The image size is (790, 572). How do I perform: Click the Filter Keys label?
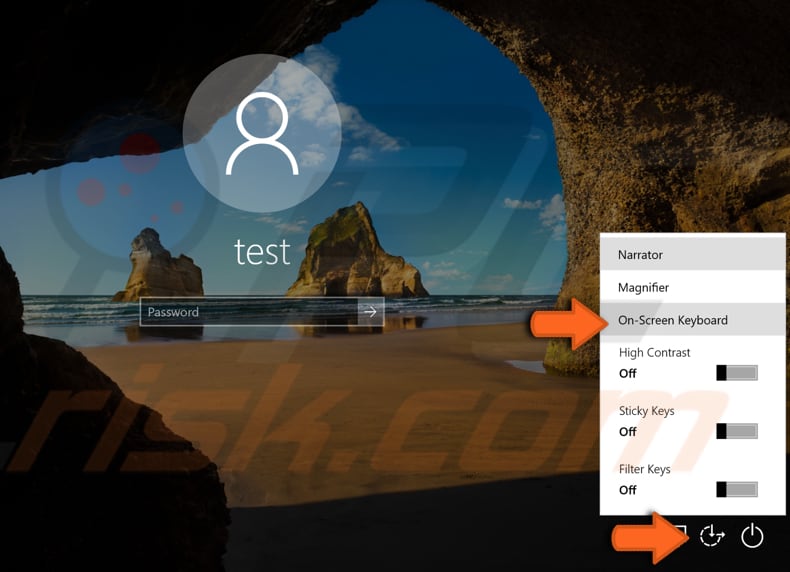tap(644, 469)
